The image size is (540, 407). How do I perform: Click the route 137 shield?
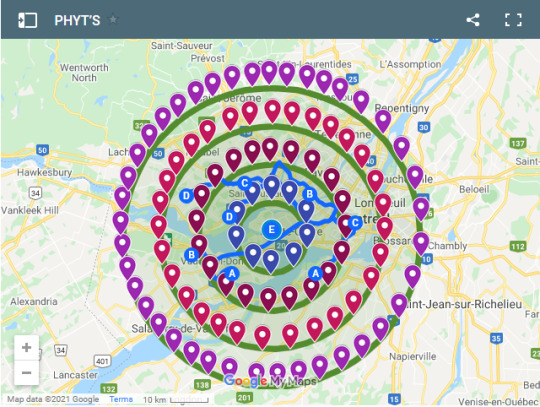pyautogui.click(x=518, y=143)
